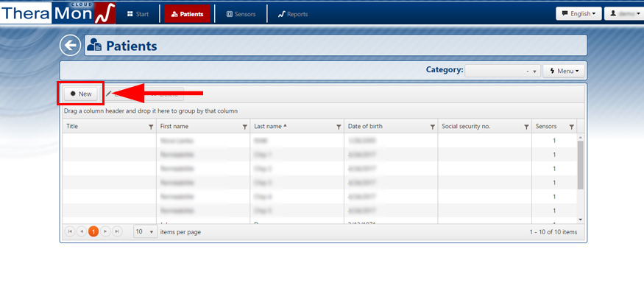The width and height of the screenshot is (644, 308).
Task: Go to the last page of results
Action: pos(117,231)
